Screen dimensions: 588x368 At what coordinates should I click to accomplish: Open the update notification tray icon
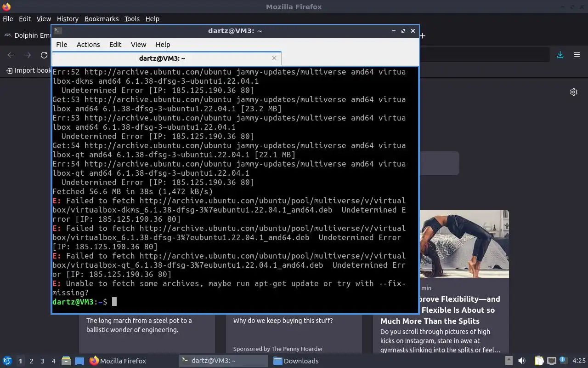(x=564, y=361)
